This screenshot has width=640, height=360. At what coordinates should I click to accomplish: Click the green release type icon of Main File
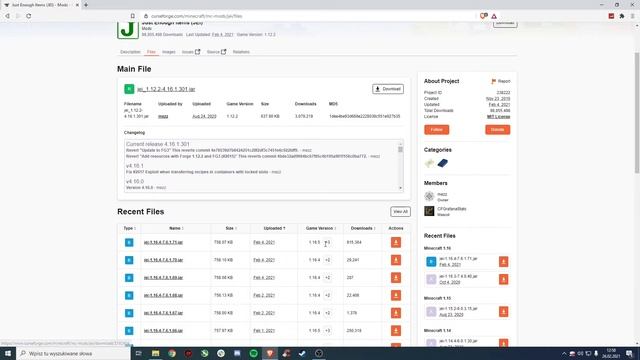click(129, 89)
